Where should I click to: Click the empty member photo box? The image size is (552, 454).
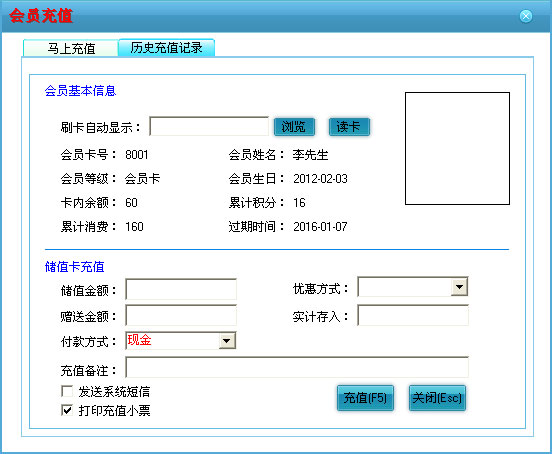(457, 148)
